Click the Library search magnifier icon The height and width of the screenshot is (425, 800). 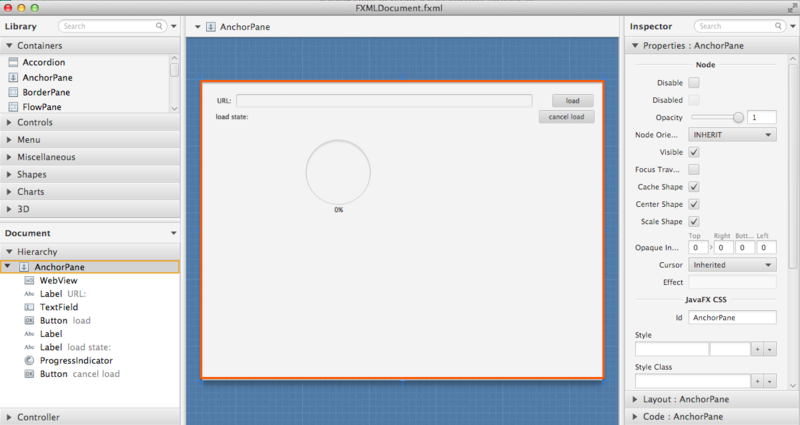pos(159,26)
